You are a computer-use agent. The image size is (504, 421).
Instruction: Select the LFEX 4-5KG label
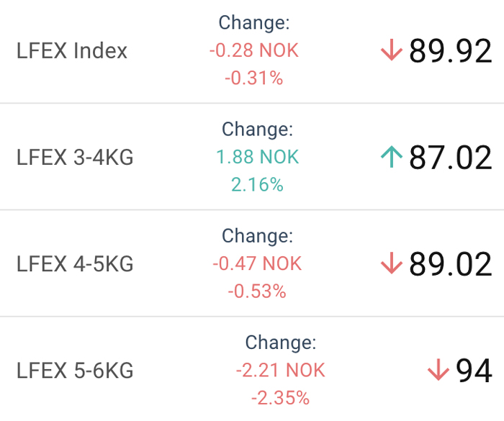tap(75, 264)
